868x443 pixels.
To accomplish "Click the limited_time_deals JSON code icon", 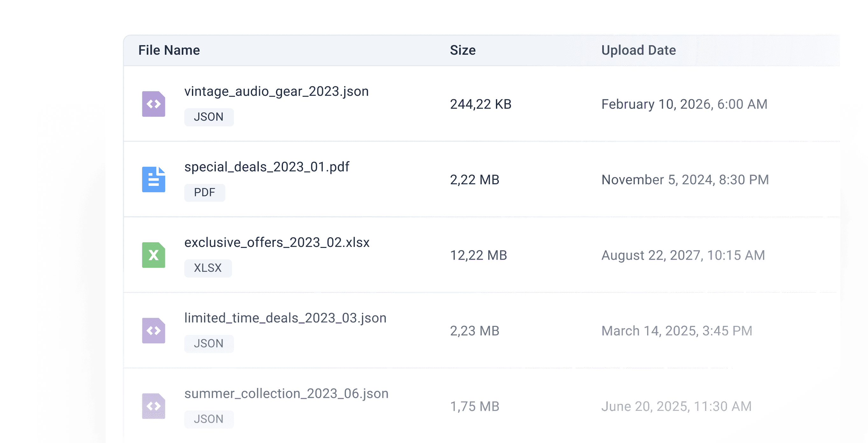I will point(153,330).
